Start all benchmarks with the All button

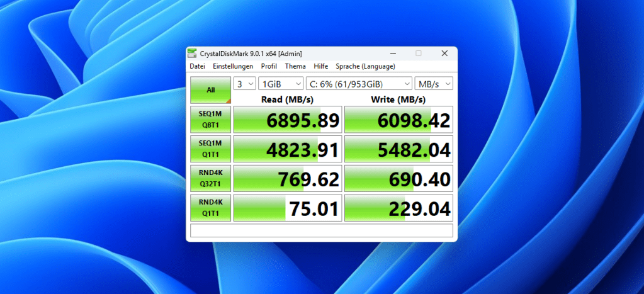211,90
